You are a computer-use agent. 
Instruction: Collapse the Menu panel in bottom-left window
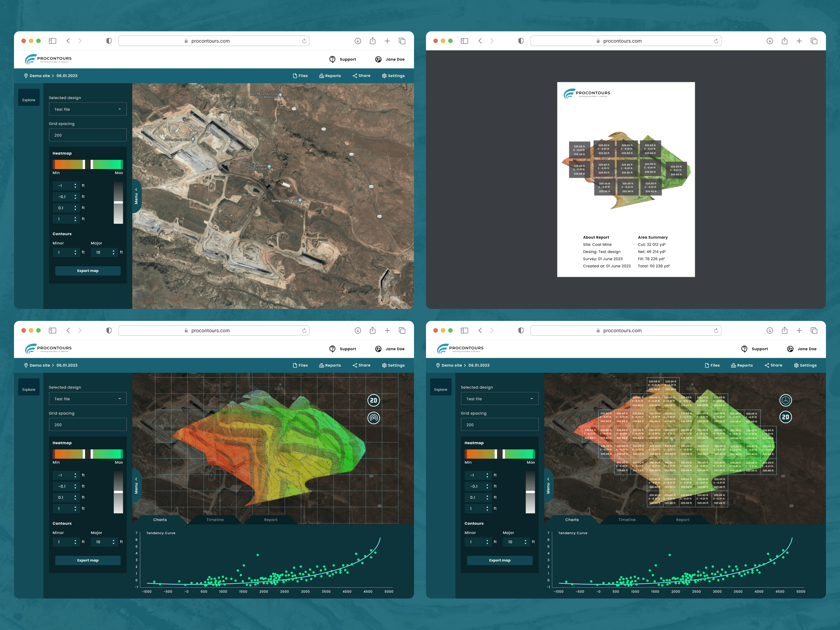click(x=136, y=486)
